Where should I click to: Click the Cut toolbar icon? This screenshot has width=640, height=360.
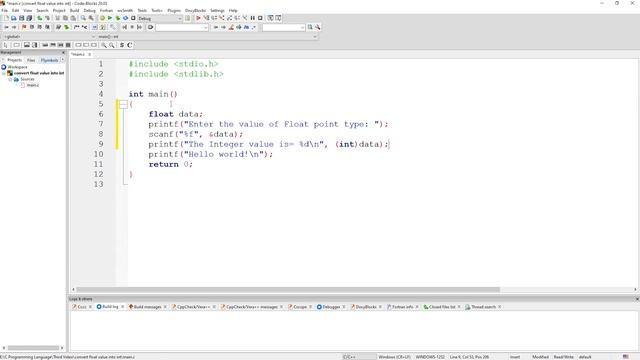tap(58, 18)
